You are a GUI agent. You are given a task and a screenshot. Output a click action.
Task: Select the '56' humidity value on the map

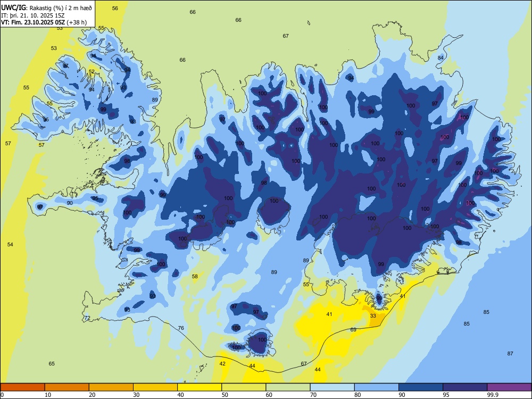[x=115, y=8]
